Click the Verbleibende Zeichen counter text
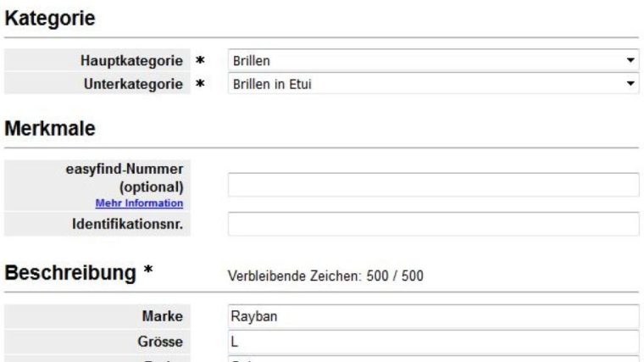The image size is (644, 362). [325, 276]
